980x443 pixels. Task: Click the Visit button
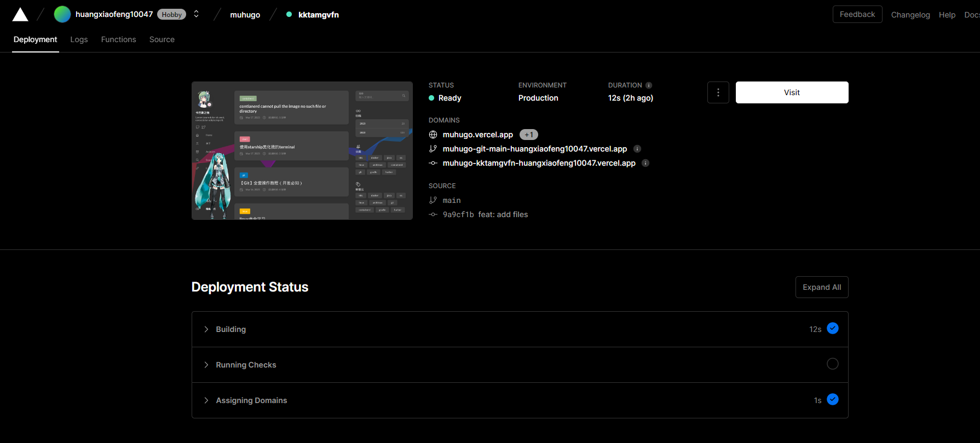(792, 92)
